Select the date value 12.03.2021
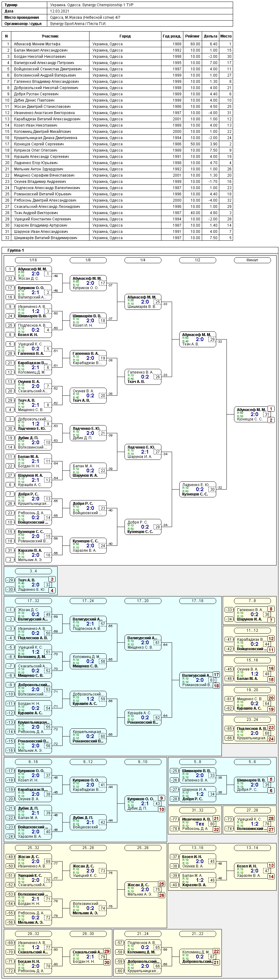This screenshot has height=980, width=280. coord(59,11)
